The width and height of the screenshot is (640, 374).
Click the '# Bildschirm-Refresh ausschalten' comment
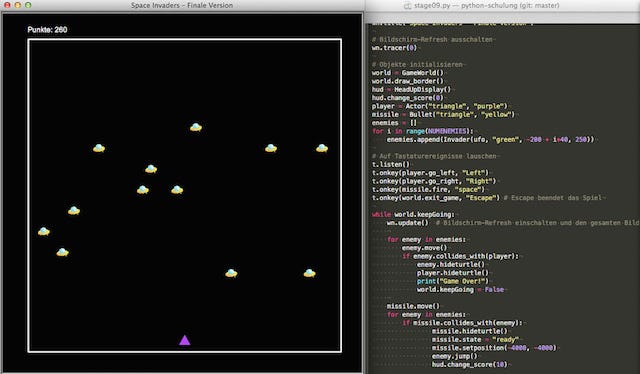click(432, 40)
